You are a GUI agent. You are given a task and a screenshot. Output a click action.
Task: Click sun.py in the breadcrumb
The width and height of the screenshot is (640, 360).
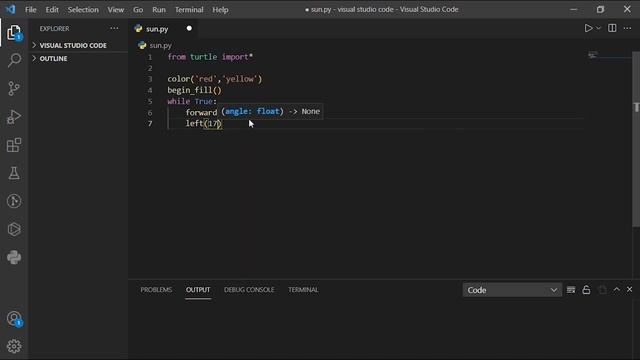coord(160,45)
